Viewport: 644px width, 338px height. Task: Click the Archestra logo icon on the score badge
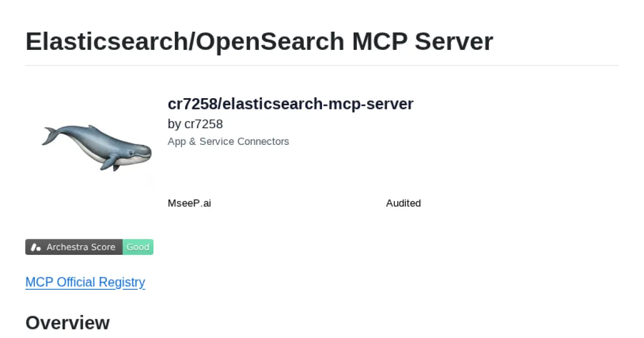click(x=35, y=247)
